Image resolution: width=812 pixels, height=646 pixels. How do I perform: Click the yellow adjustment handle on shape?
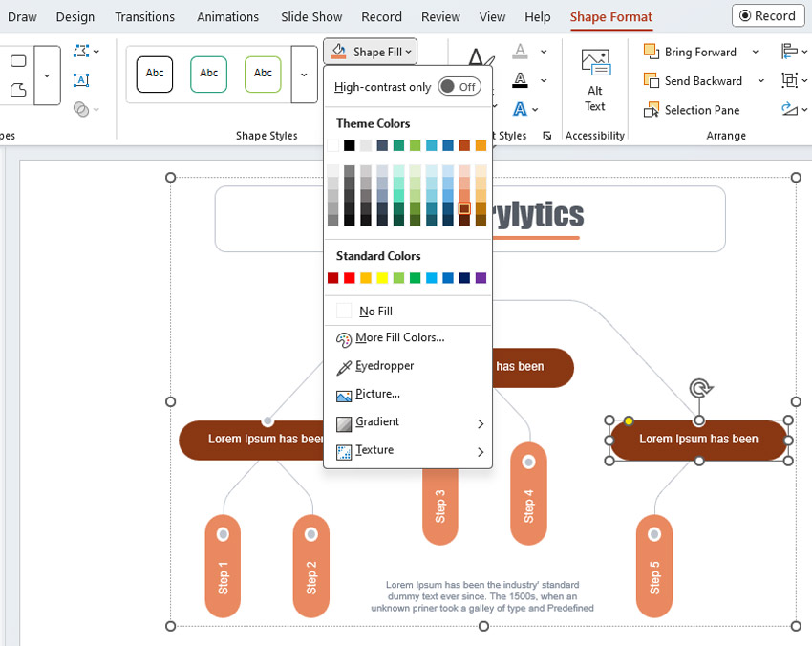(x=629, y=420)
